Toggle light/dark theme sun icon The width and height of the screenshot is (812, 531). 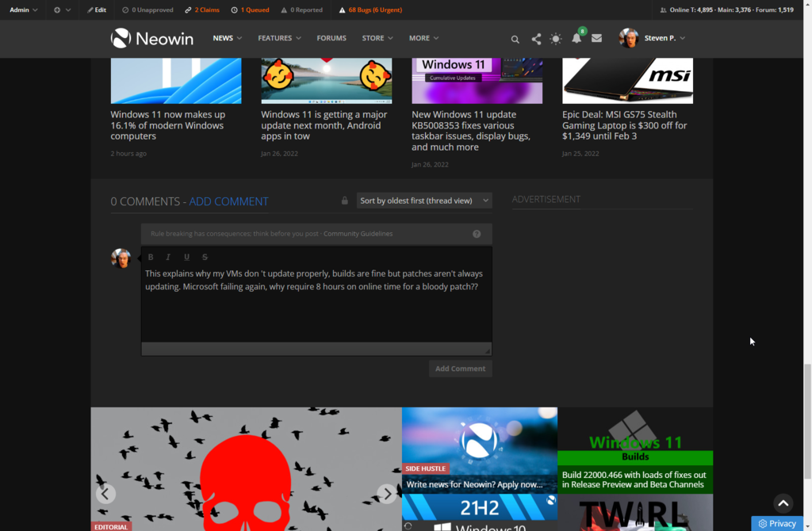click(556, 39)
